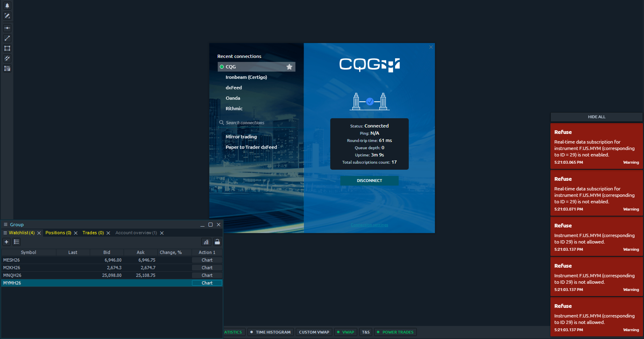Image resolution: width=644 pixels, height=339 pixels.
Task: Open the Watchlist tab hamburger menu
Action: tap(5, 233)
